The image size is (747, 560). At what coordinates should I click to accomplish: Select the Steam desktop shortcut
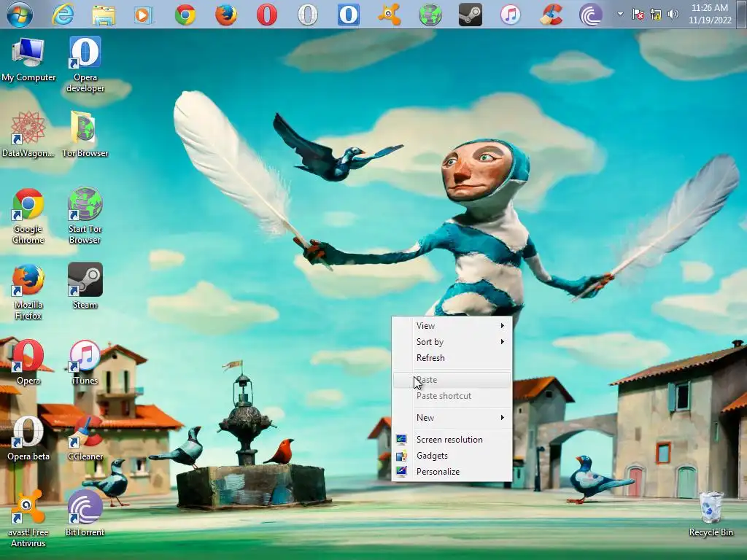click(x=85, y=286)
